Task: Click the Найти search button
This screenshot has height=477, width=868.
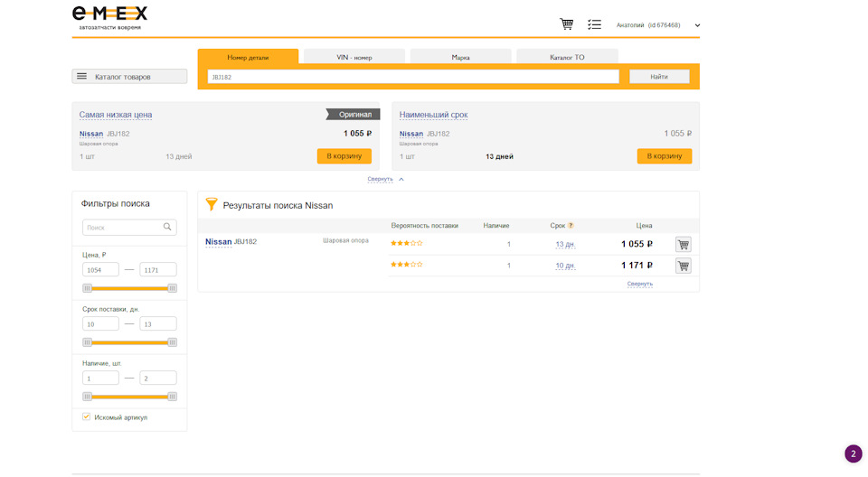Action: pyautogui.click(x=659, y=77)
